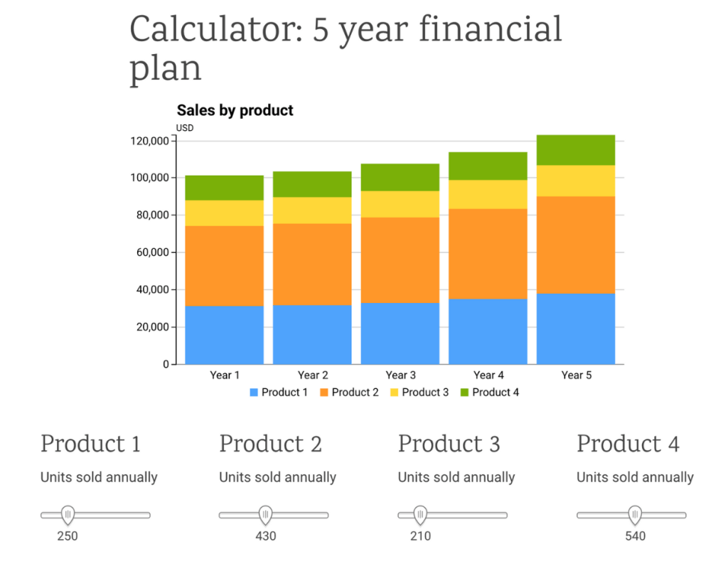Click the Product 2 orange legend swatch

tap(323, 393)
